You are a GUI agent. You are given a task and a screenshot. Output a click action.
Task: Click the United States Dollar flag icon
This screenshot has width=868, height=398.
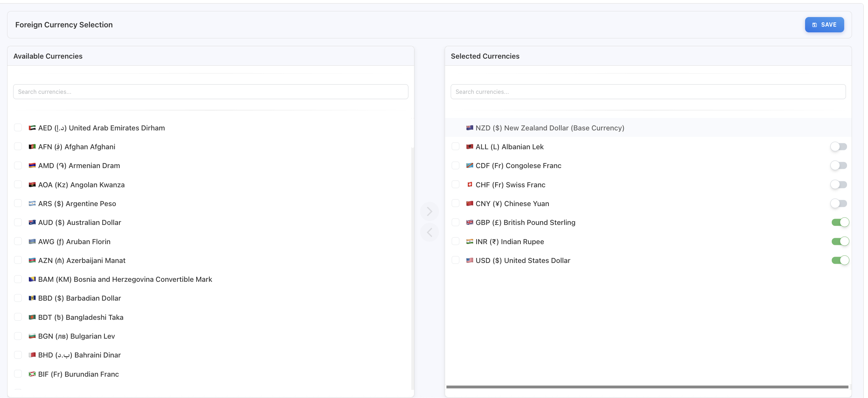[x=470, y=260]
